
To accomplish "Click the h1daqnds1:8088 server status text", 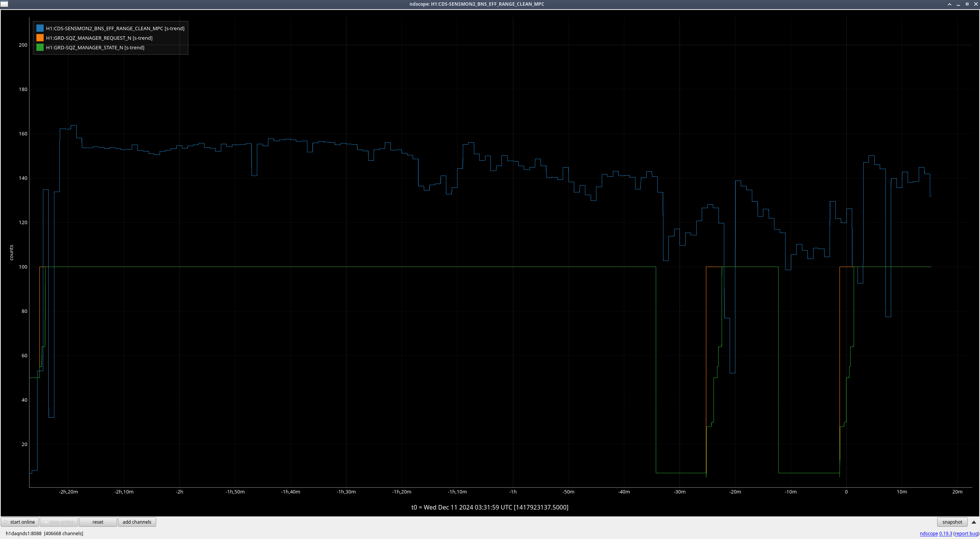I will [x=44, y=533].
